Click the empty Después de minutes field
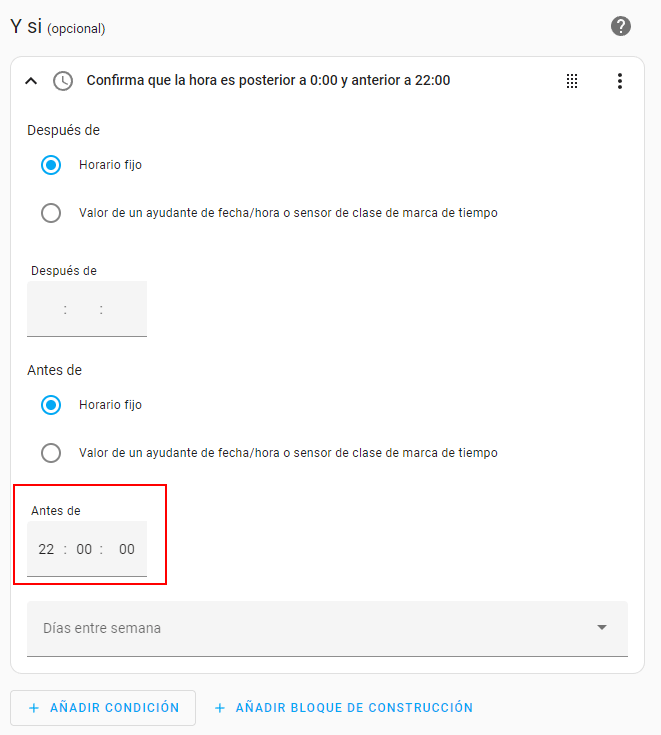The image size is (661, 735). pyautogui.click(x=84, y=310)
